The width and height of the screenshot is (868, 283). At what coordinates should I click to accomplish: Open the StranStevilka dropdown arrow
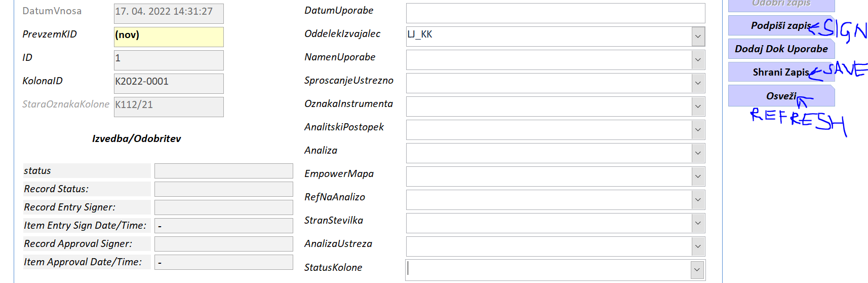click(698, 223)
